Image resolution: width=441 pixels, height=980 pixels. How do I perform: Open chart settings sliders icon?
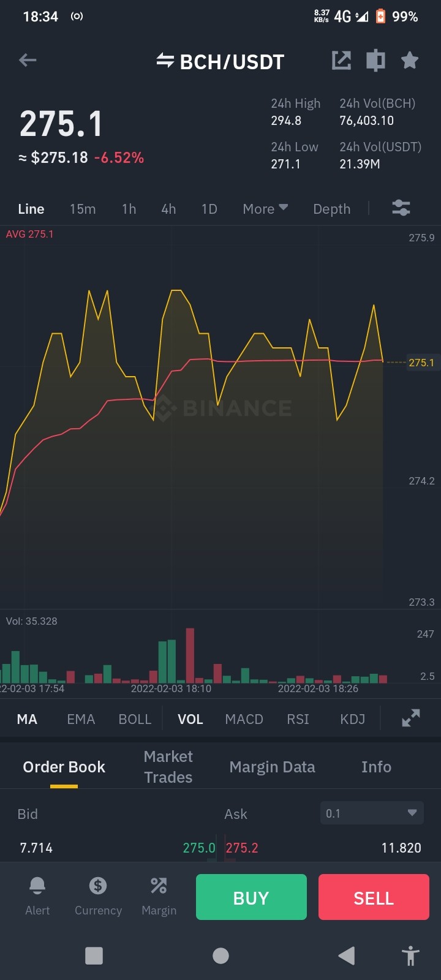point(401,208)
